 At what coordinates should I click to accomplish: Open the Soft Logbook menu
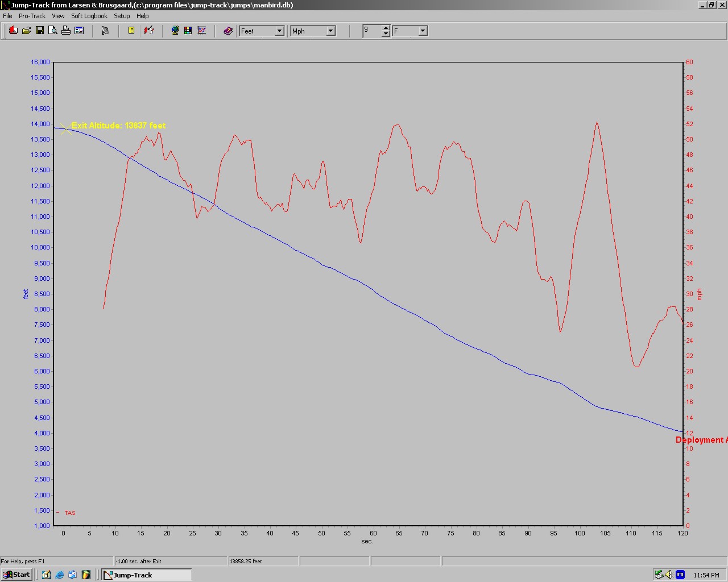coord(89,16)
